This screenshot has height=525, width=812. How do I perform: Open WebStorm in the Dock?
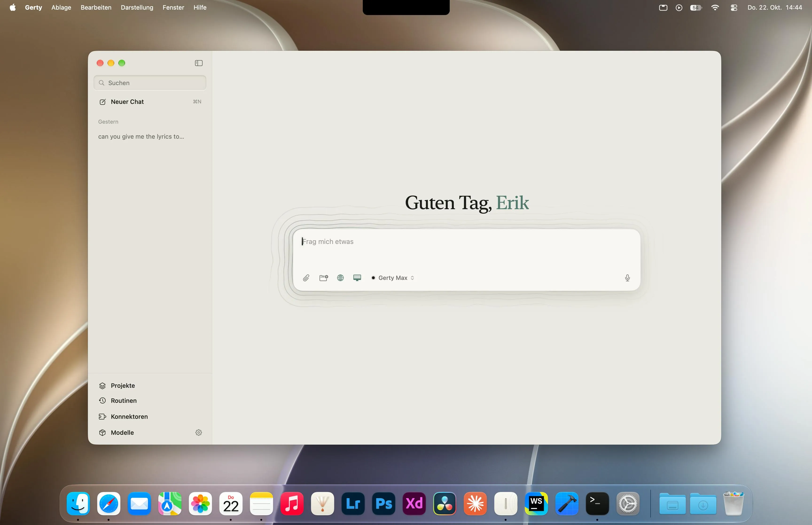(x=536, y=504)
